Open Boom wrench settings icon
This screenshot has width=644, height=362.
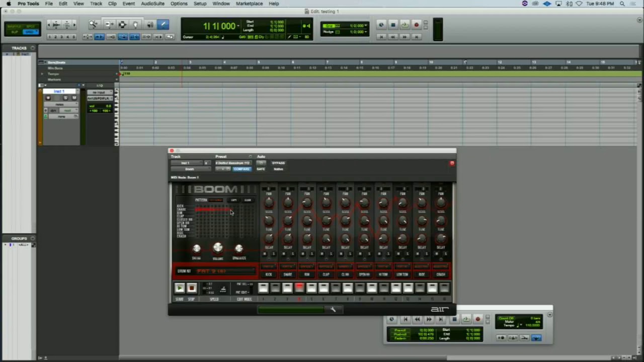[x=333, y=310]
